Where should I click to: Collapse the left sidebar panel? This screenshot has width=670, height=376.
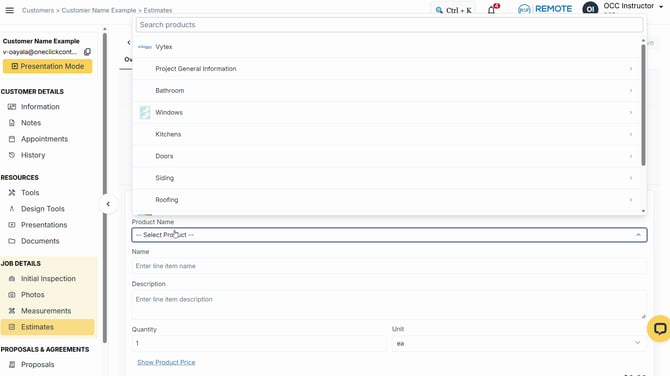pos(108,204)
